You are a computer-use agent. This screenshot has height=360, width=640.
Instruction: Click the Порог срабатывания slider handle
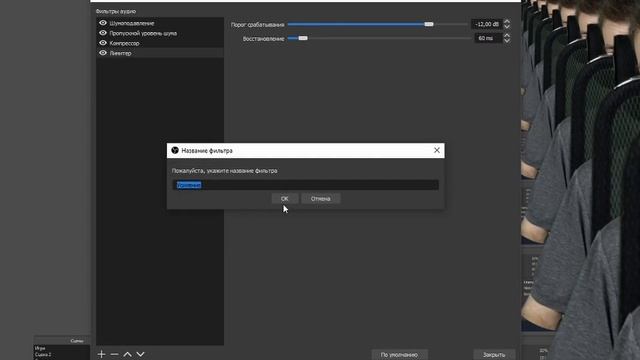pyautogui.click(x=429, y=24)
